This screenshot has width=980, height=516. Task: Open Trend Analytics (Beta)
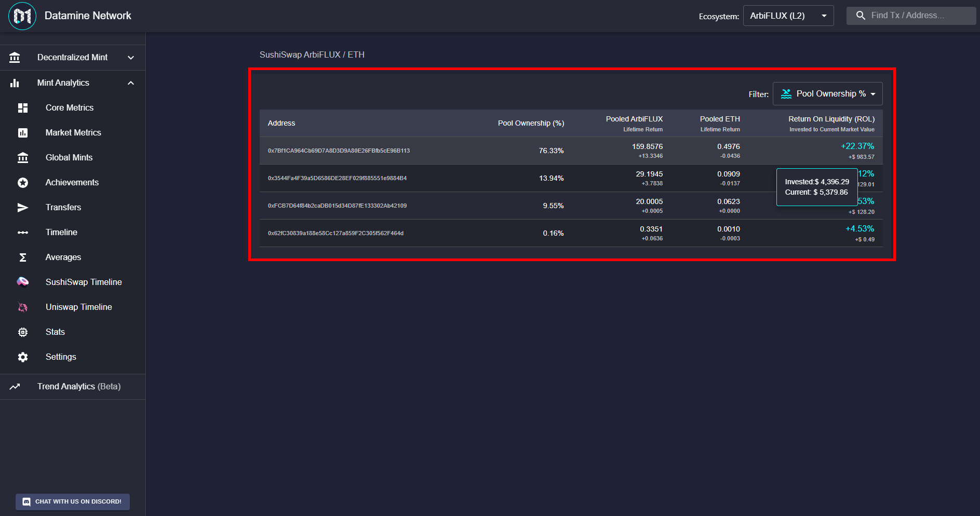(73, 387)
